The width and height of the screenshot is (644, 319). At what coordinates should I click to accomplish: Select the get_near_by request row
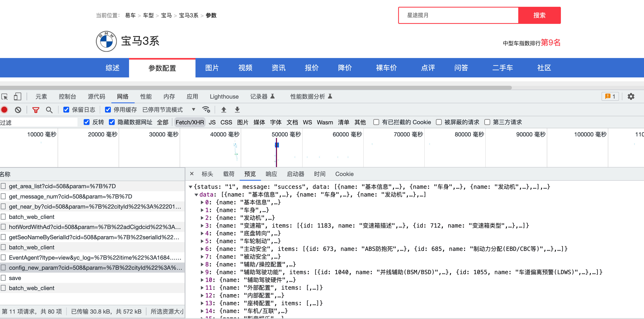[x=92, y=207]
